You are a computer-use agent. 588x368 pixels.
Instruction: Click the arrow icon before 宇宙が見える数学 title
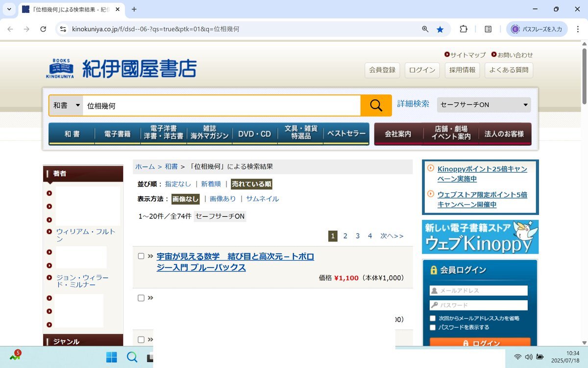coord(150,256)
